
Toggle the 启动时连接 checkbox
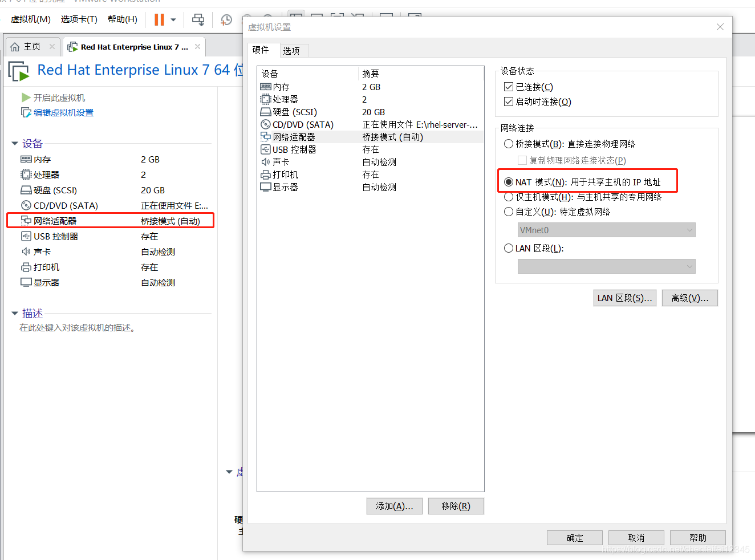509,101
